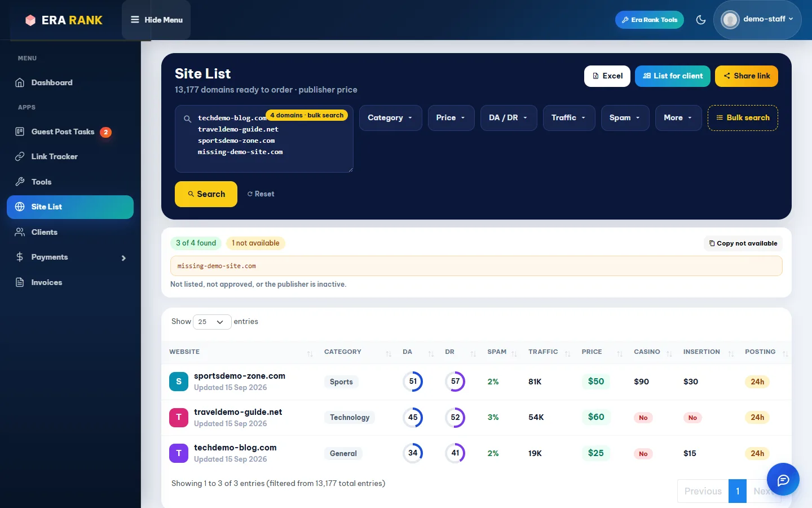Open the Clients page
812x508 pixels.
pos(70,232)
